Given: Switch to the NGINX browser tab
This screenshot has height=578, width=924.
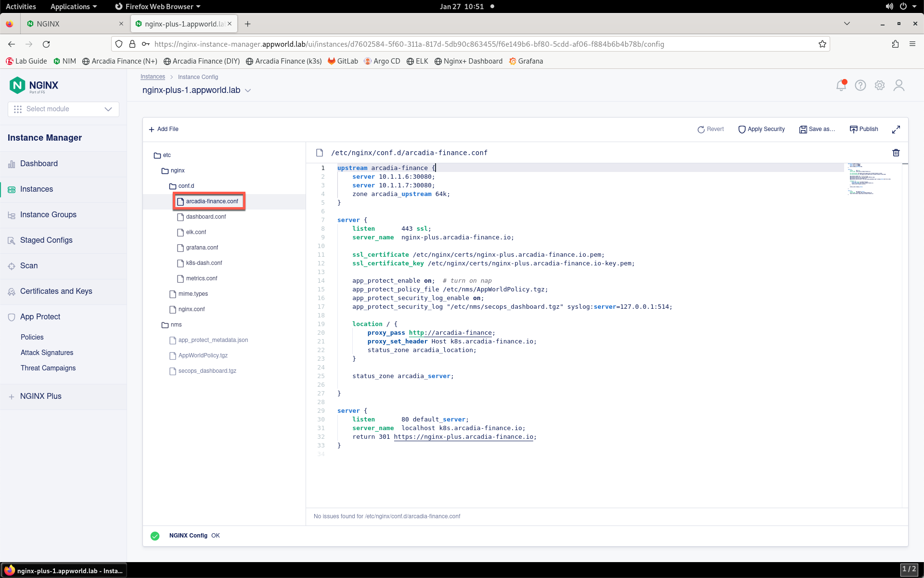Looking at the screenshot, I should click(x=75, y=24).
